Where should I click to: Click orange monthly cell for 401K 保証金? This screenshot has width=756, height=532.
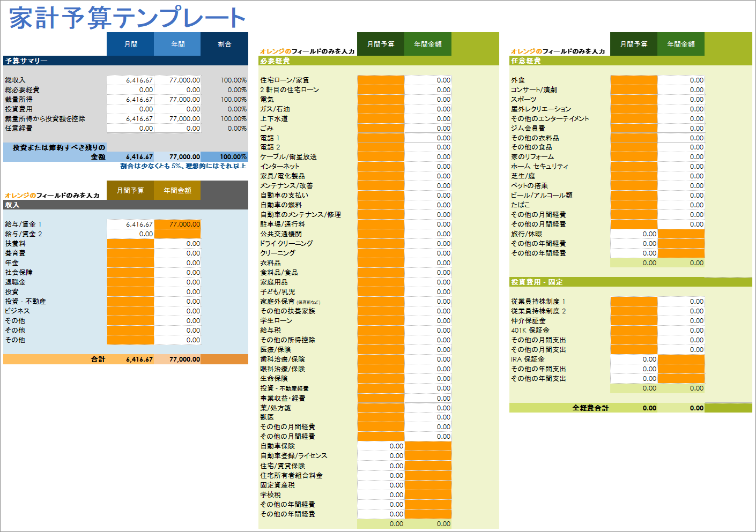click(x=634, y=330)
